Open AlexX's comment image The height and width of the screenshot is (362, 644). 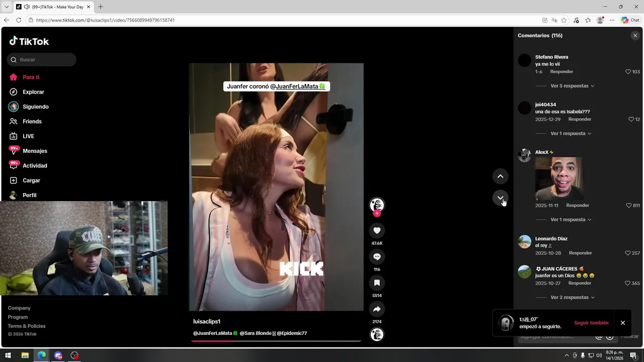point(559,178)
